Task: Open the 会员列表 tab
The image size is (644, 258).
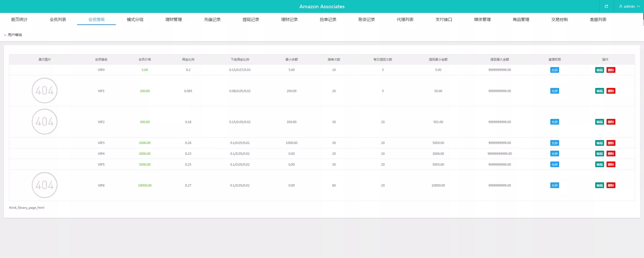Action: [58, 20]
